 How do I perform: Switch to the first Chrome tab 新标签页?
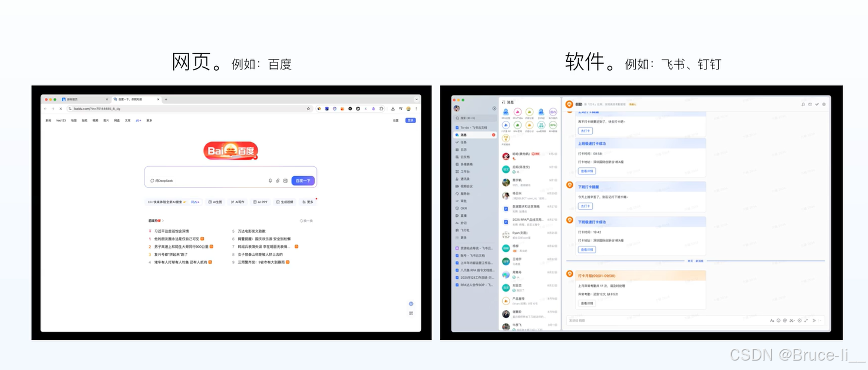[x=85, y=99]
